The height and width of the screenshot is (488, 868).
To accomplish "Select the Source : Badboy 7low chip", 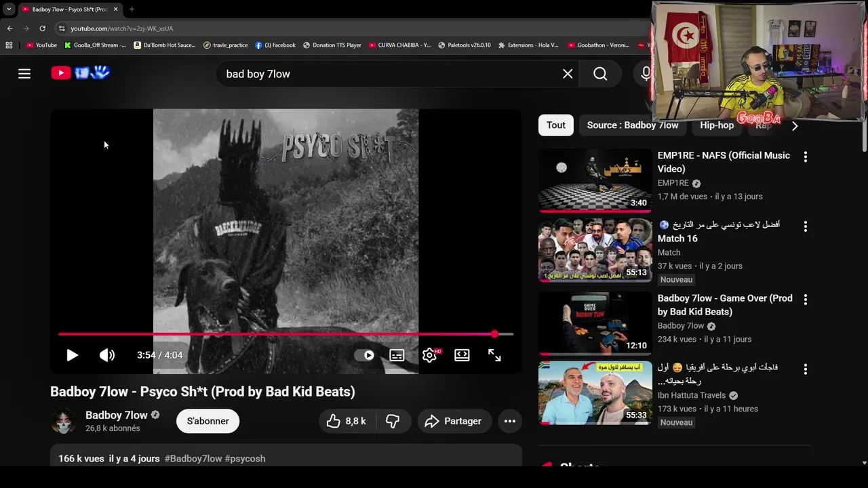I will click(633, 125).
